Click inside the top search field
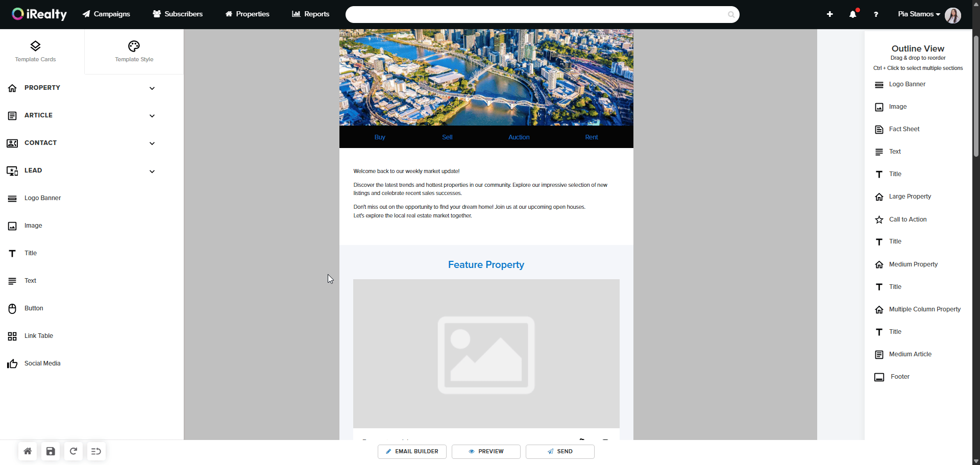The image size is (980, 465). tap(536, 15)
